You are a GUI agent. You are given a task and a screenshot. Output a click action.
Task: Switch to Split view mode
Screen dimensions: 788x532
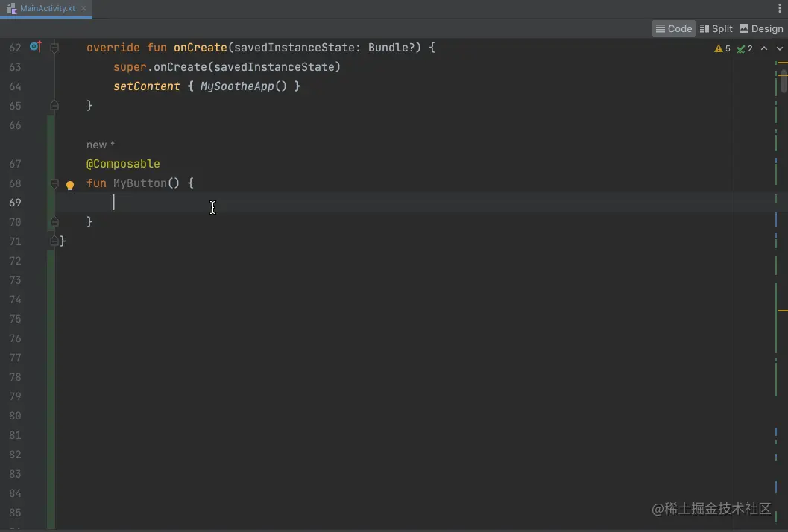[716, 28]
